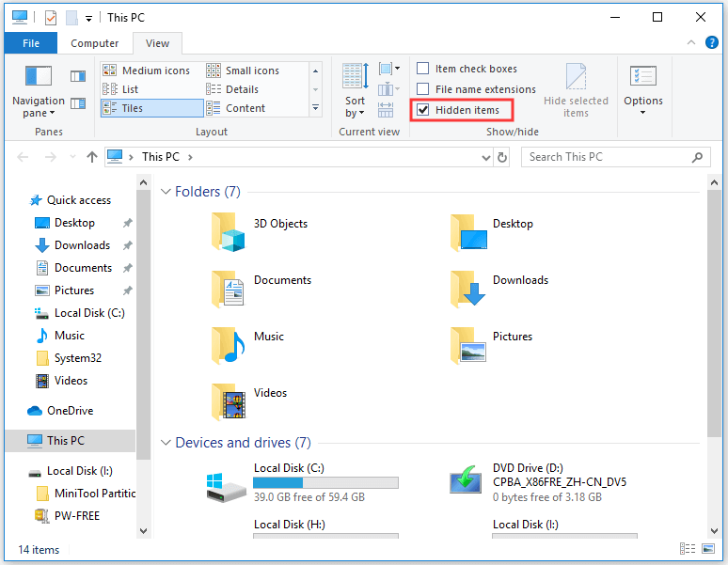
Task: Enable the File name extensions checkbox
Action: pyautogui.click(x=423, y=89)
